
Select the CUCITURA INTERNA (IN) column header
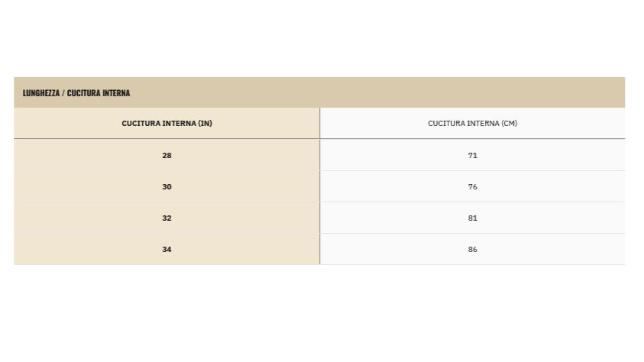pos(167,124)
